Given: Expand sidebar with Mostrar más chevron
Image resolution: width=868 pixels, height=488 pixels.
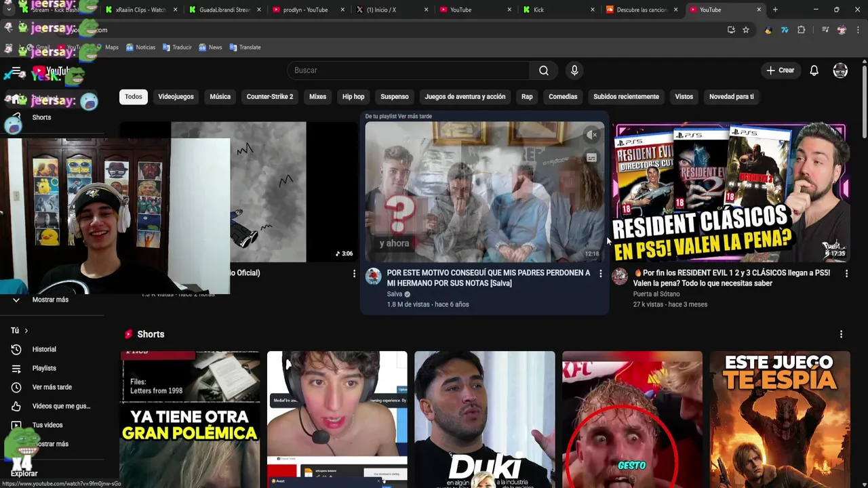Looking at the screenshot, I should point(16,300).
